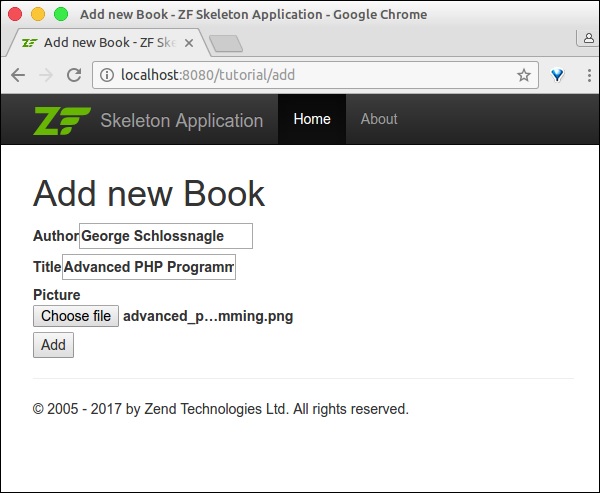Screen dimensions: 600x493
Task: Click the yellow minimize window button
Action: click(38, 14)
